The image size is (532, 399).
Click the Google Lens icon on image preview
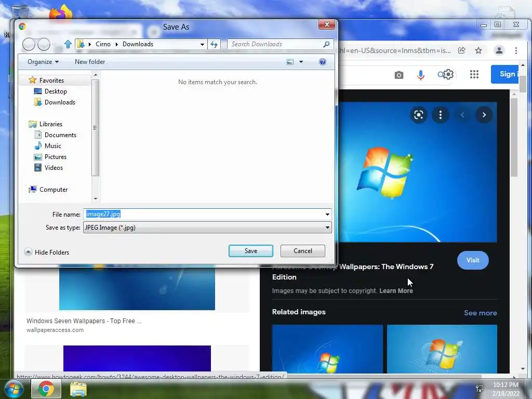tap(419, 115)
